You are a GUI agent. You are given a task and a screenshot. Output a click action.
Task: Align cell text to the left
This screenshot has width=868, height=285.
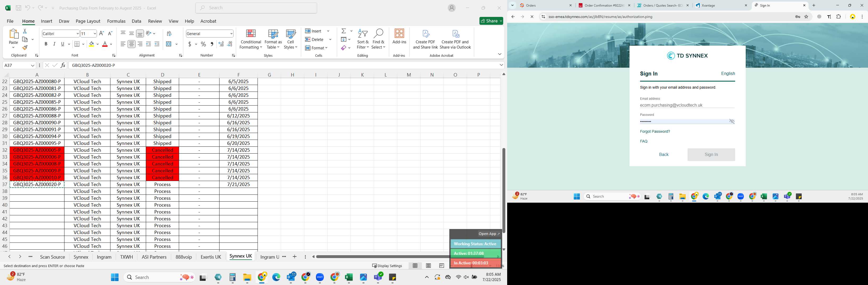[123, 44]
